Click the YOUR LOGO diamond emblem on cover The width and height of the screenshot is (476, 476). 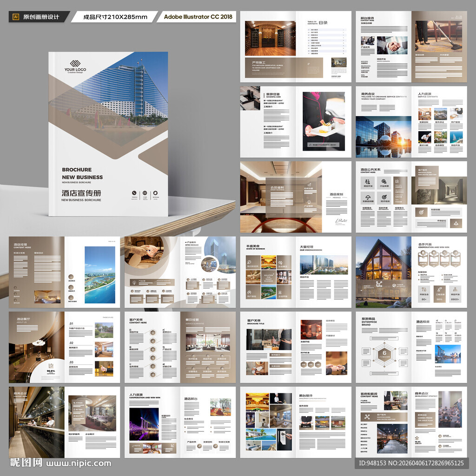click(75, 63)
